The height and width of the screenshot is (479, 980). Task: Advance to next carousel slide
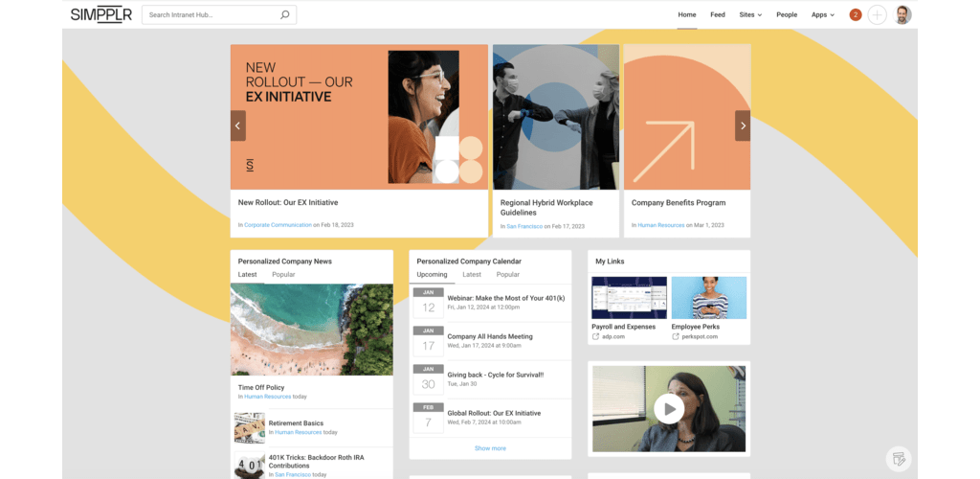(x=743, y=125)
